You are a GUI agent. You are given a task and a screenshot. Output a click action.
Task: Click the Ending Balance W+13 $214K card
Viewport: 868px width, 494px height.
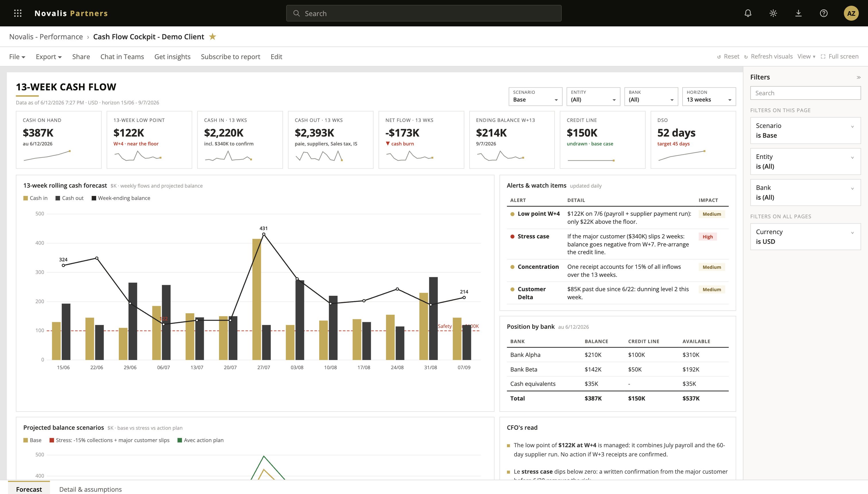[512, 140]
